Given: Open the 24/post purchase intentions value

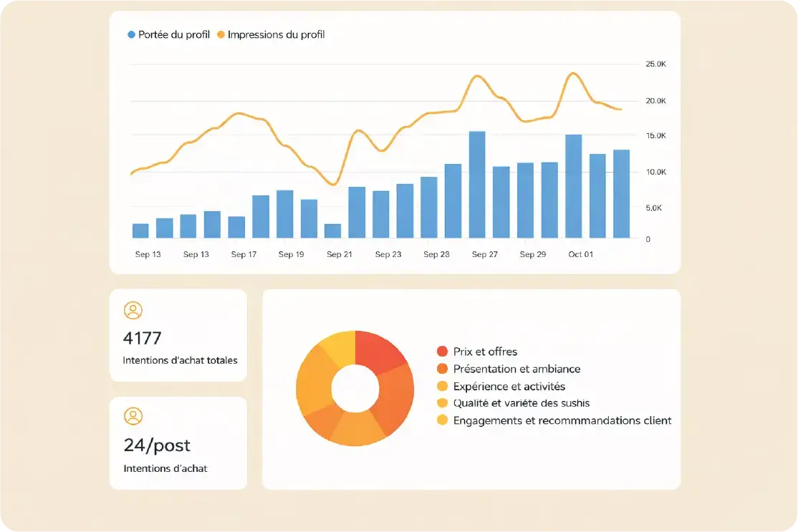Looking at the screenshot, I should click(x=157, y=445).
